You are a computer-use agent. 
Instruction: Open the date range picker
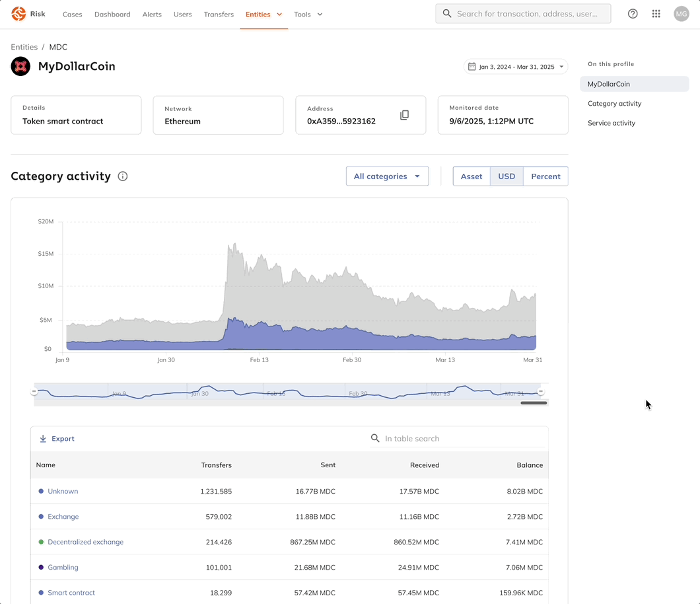[515, 67]
